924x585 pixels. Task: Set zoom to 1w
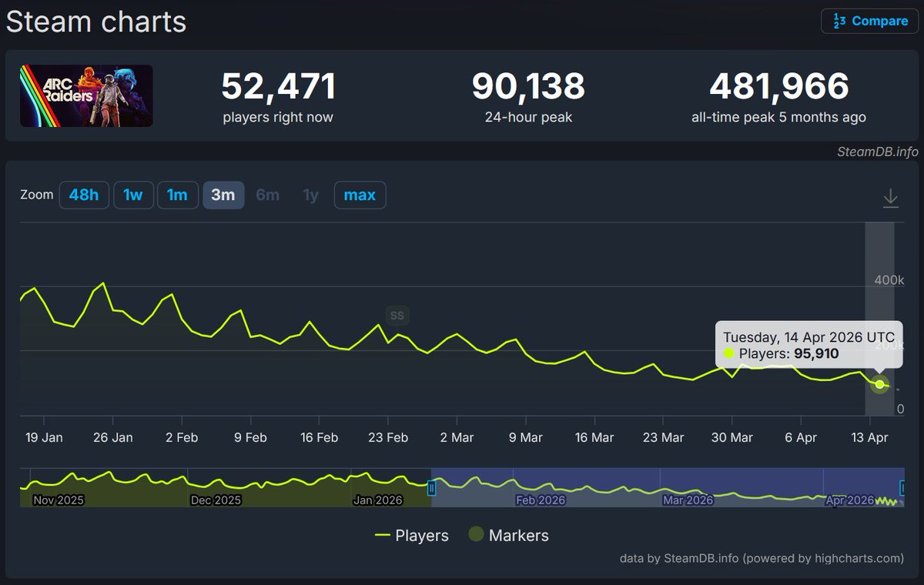click(133, 195)
